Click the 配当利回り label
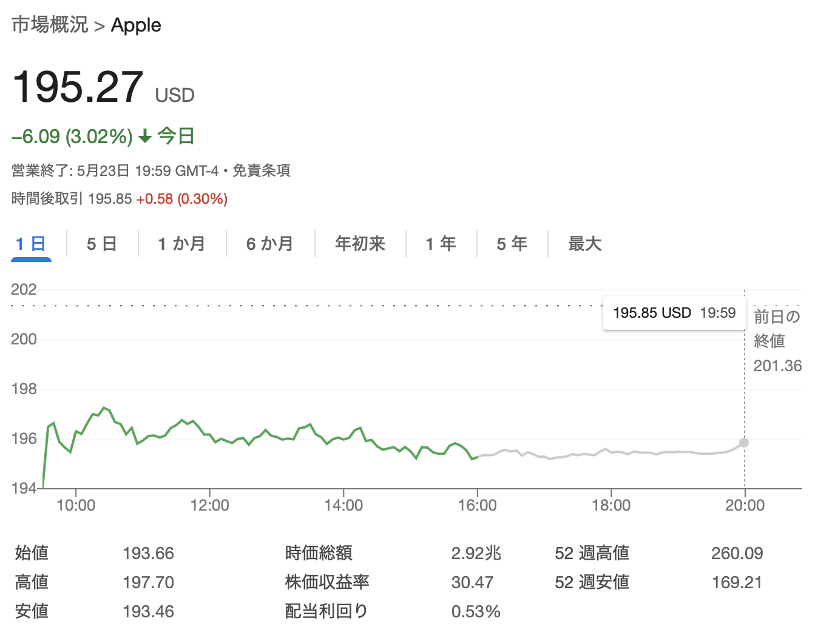The height and width of the screenshot is (644, 835). pos(326,611)
